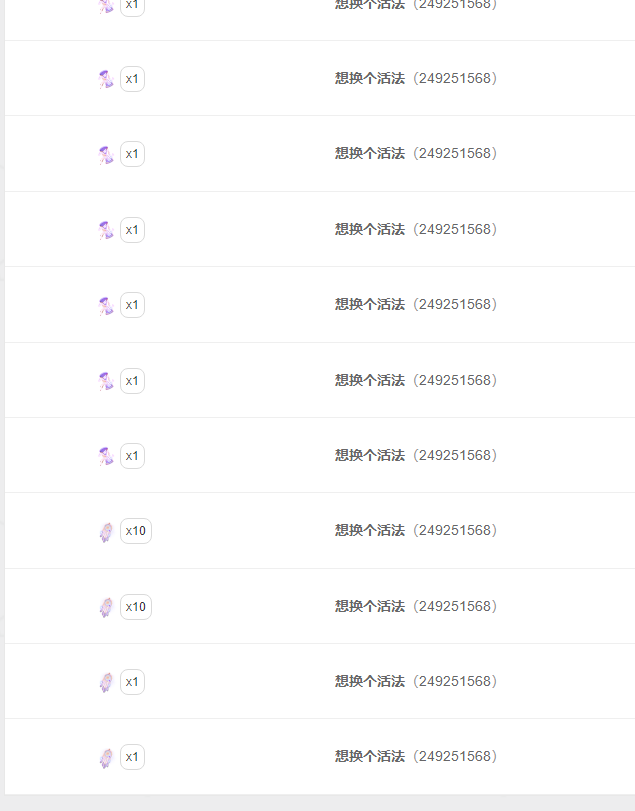Click dreamcatcher icon just after the x10 rows
This screenshot has width=635, height=811.
pos(106,682)
